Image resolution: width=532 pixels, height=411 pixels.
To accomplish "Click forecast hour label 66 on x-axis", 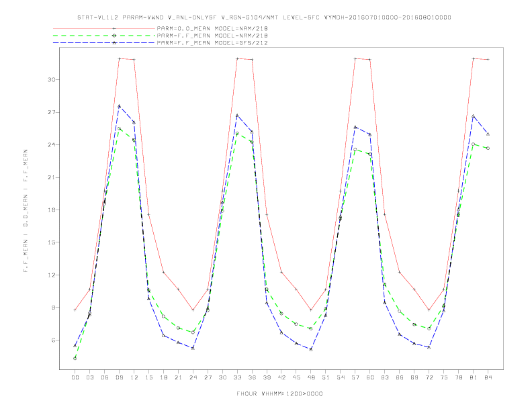I will click(x=400, y=377).
